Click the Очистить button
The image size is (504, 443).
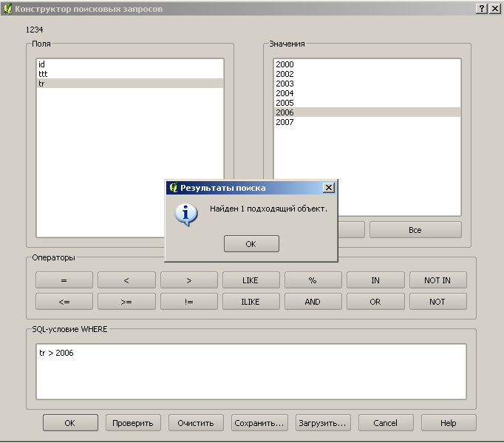click(x=196, y=423)
